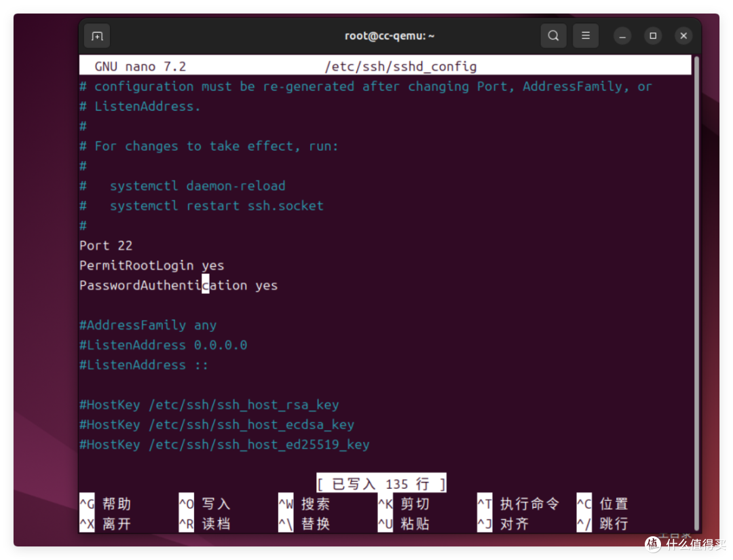733x560 pixels.
Task: Minimize the terminal window
Action: (x=622, y=36)
